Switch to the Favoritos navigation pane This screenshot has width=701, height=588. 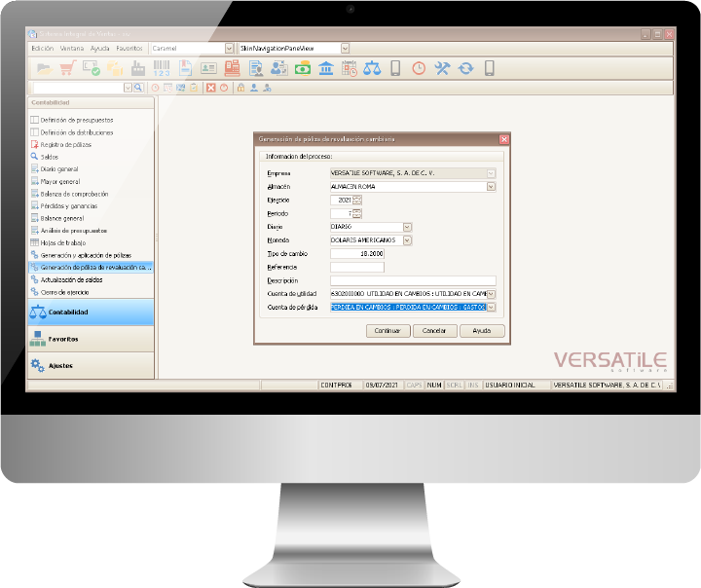click(x=91, y=339)
